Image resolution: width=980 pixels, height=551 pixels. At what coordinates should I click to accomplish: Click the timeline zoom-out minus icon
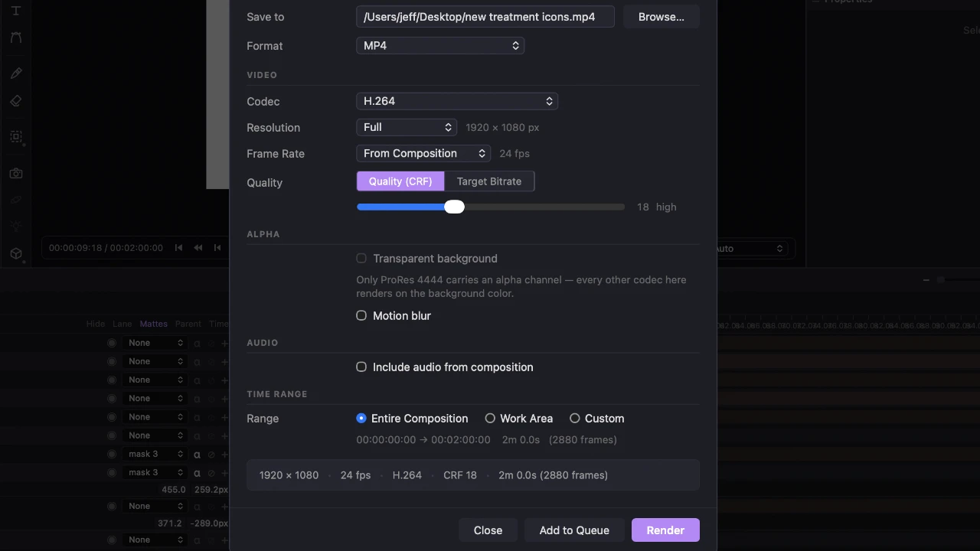click(926, 280)
